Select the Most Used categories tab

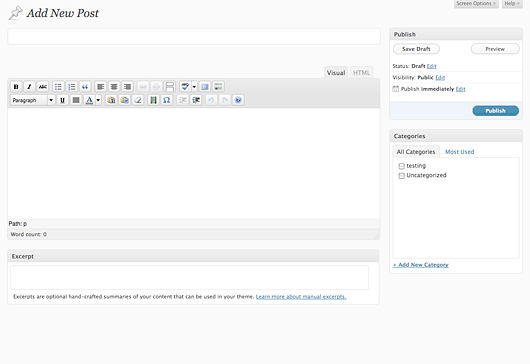pyautogui.click(x=459, y=152)
